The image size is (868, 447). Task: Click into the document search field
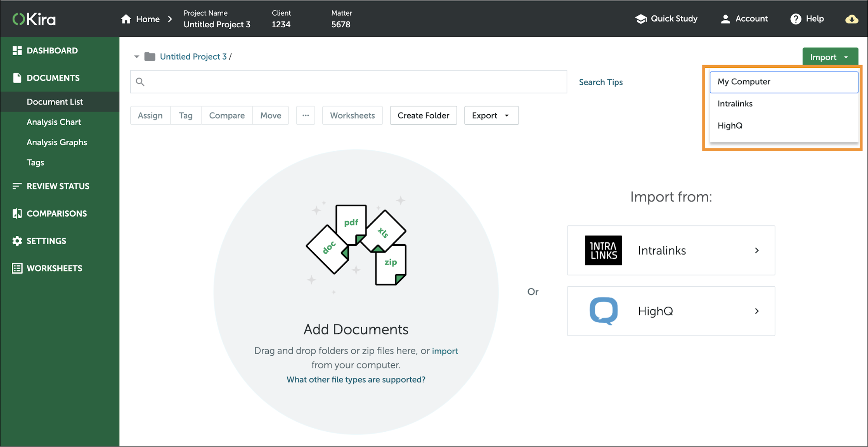349,82
